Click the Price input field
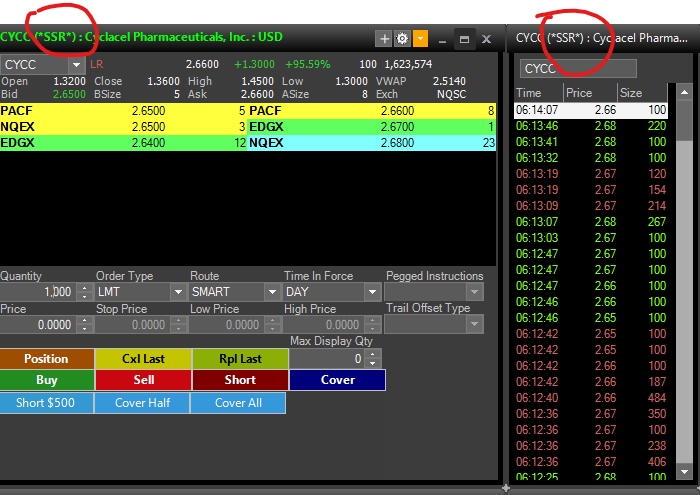Image resolution: width=700 pixels, height=495 pixels. pyautogui.click(x=38, y=324)
